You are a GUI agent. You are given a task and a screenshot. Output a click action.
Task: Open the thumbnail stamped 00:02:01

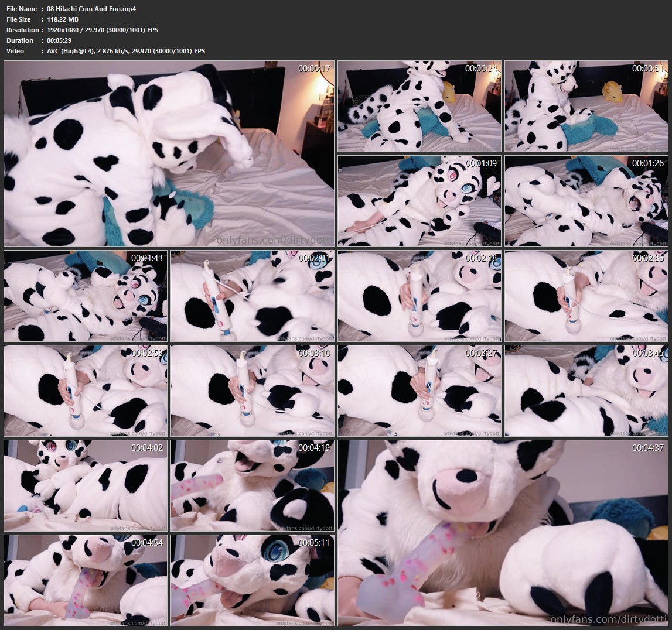[253, 296]
